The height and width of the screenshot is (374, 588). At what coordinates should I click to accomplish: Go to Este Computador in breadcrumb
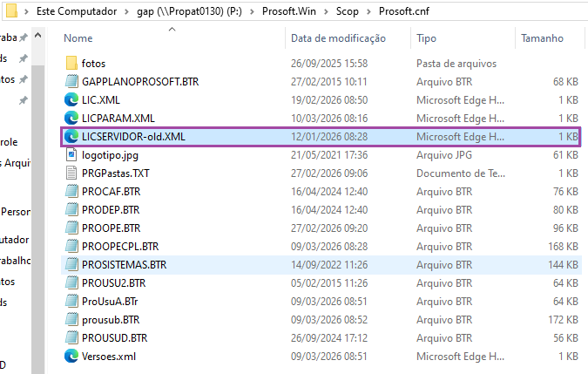pyautogui.click(x=77, y=11)
